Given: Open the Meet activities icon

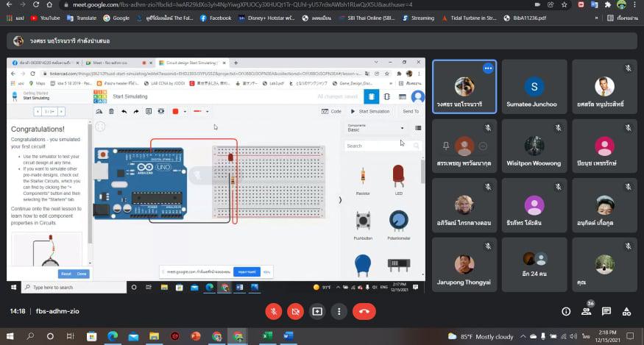Looking at the screenshot, I should click(x=626, y=312).
